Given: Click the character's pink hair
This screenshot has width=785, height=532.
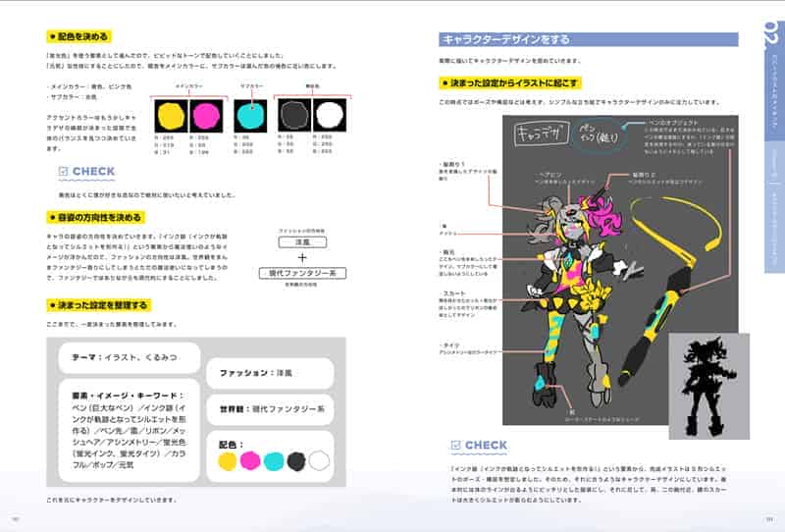Looking at the screenshot, I should [602, 215].
